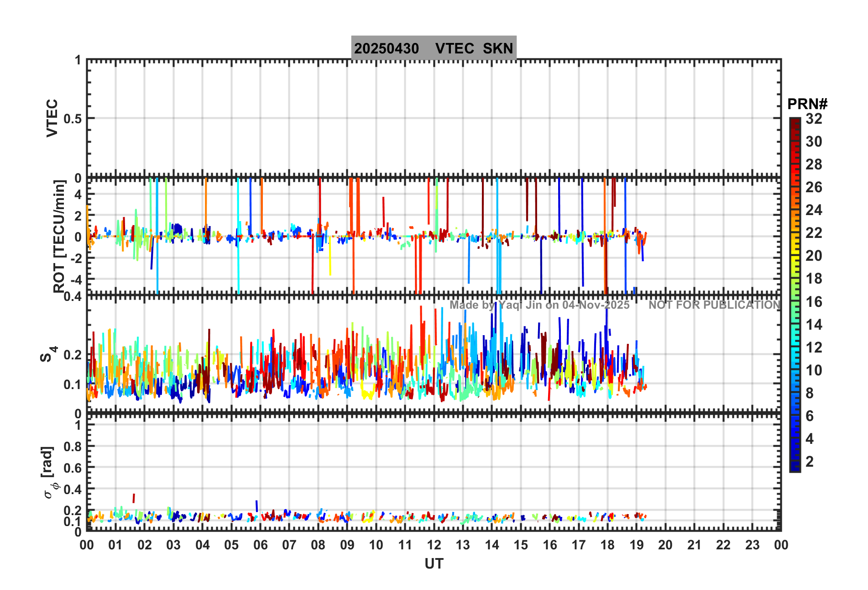
Task: Click the x-axis hour label 23
Action: (752, 545)
